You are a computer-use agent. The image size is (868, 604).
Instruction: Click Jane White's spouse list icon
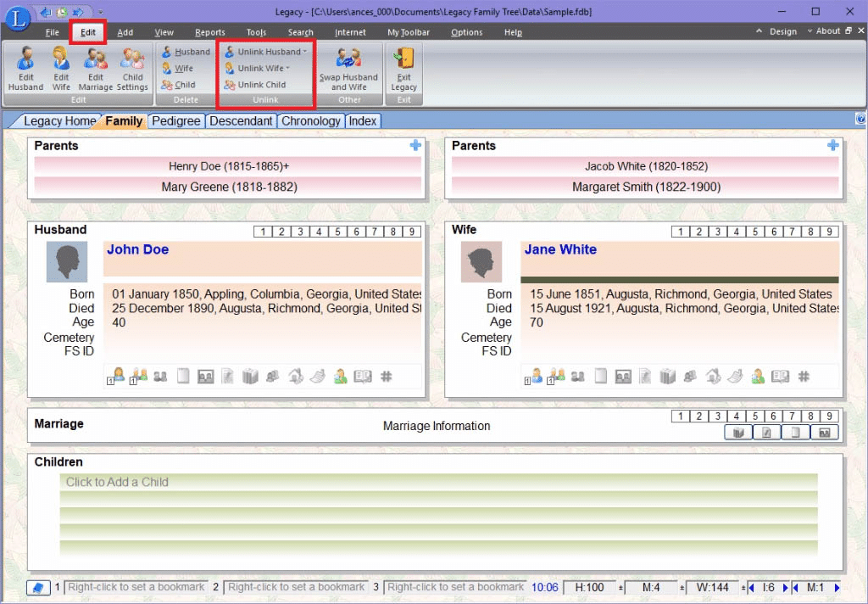534,377
